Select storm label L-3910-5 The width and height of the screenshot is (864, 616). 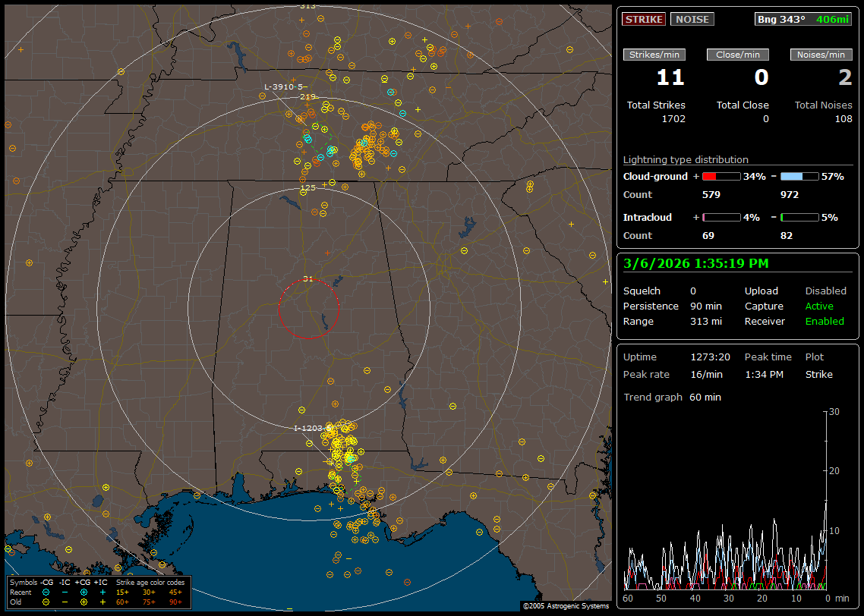tap(283, 86)
